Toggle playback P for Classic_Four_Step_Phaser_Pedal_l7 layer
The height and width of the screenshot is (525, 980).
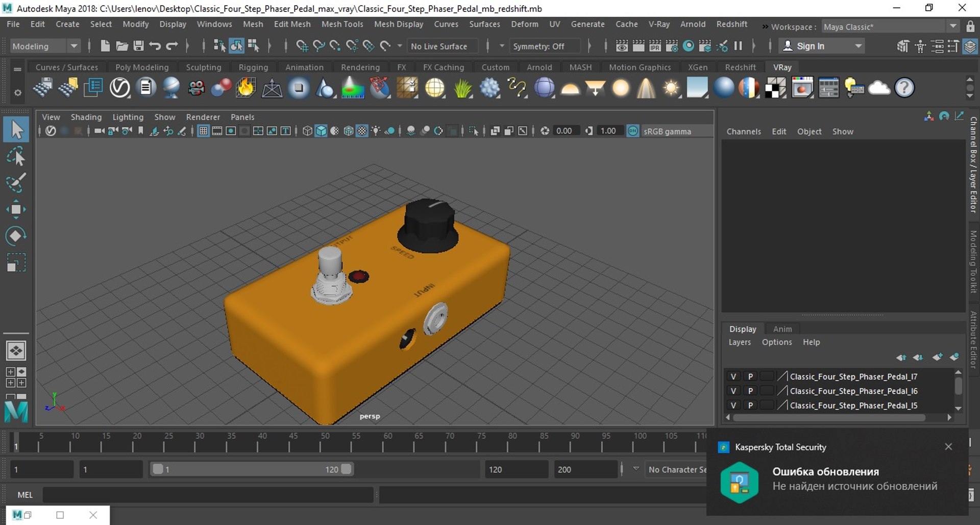[x=750, y=376]
